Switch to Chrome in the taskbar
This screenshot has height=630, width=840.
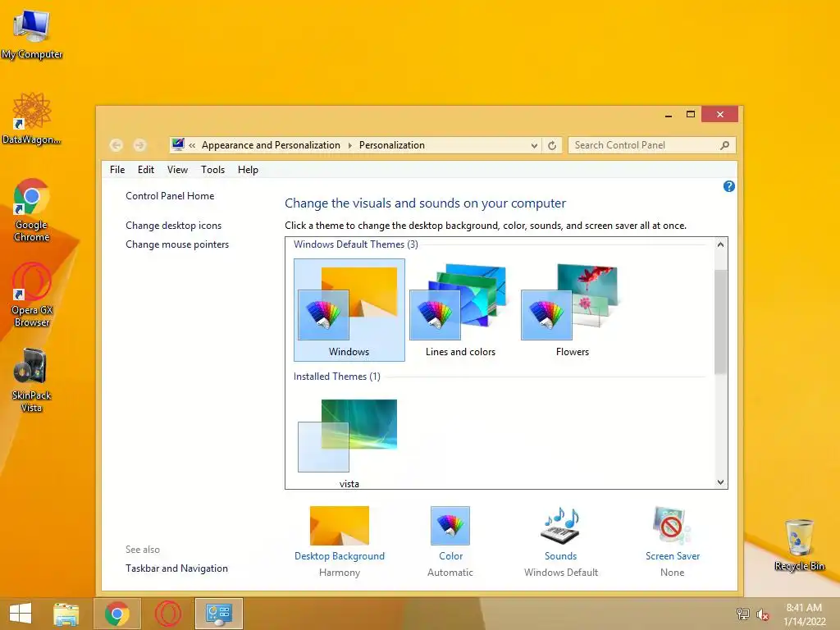click(117, 614)
